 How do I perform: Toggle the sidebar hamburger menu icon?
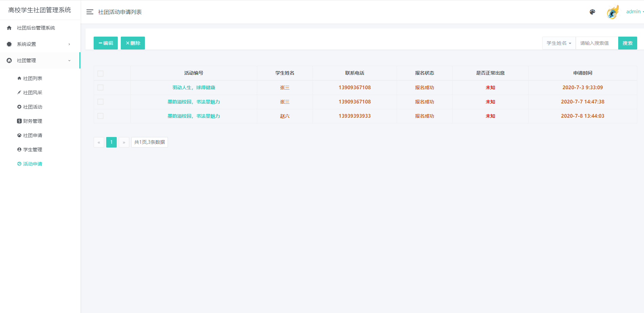[90, 12]
